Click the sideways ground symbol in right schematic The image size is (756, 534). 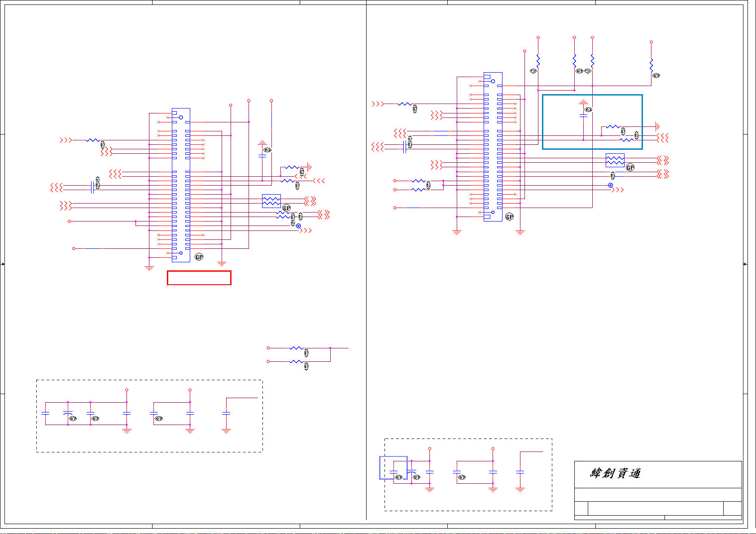tap(658, 126)
